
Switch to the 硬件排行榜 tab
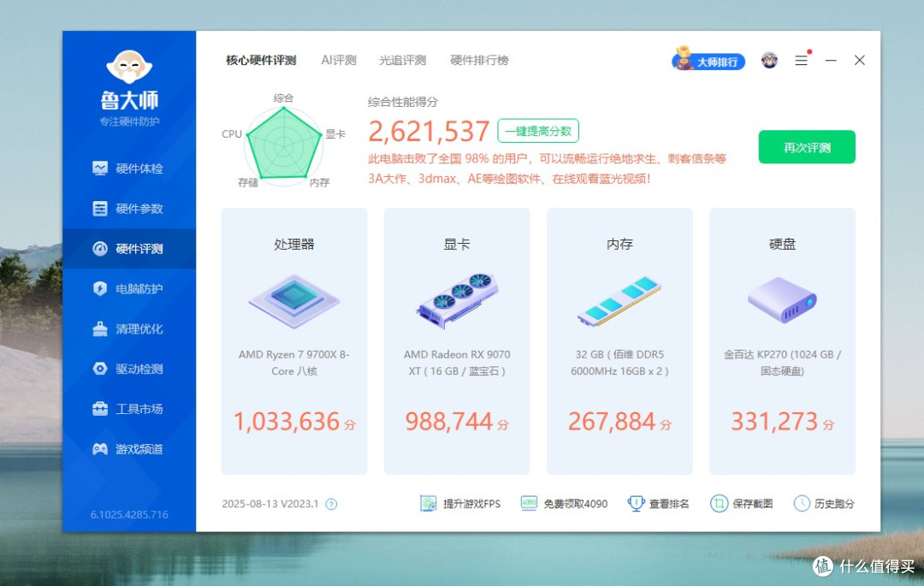[480, 60]
